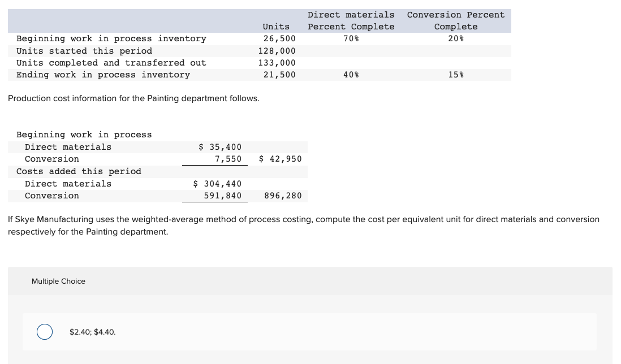Select the $35,400 direct materials amount
The width and height of the screenshot is (621, 364).
(219, 147)
